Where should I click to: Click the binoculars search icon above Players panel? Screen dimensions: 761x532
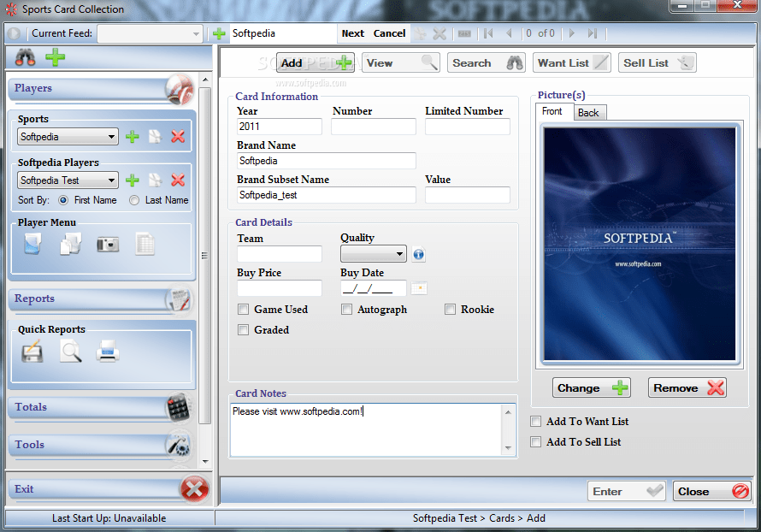click(25, 58)
